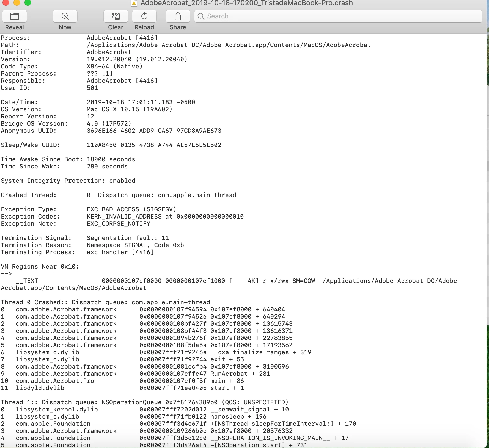Click frame 0 offset 640404
Screen dimensions: 489x448
point(274,309)
